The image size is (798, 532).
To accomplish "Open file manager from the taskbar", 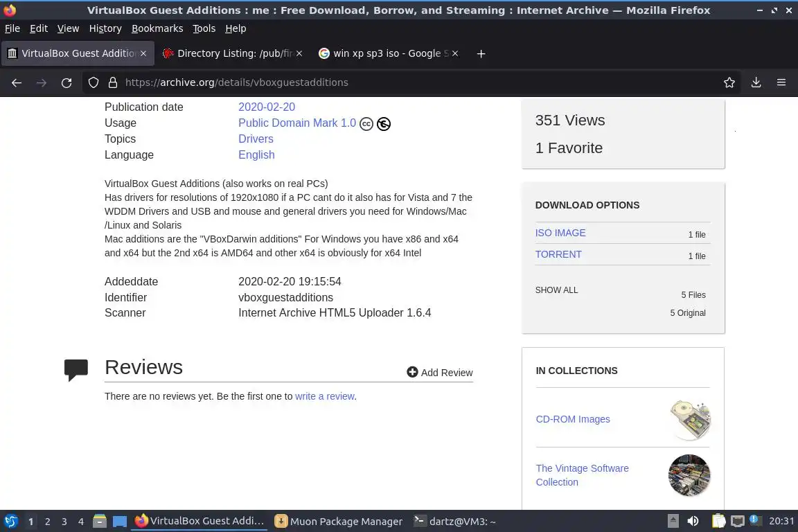I will pyautogui.click(x=100, y=522).
